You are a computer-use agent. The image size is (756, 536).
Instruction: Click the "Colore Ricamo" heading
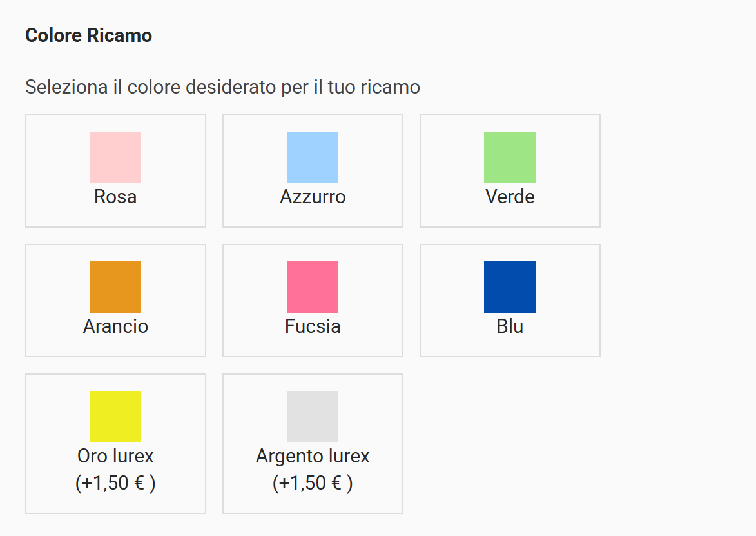pos(88,35)
